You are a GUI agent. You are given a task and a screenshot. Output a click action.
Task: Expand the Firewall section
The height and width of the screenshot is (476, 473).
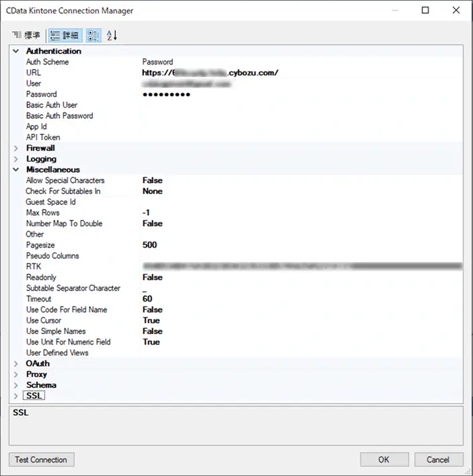15,148
